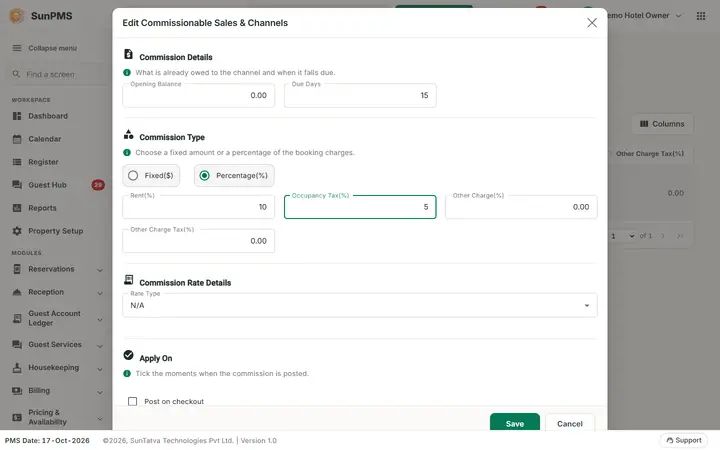Open the Demo Hotel Owner user dropdown
The image size is (720, 450).
(643, 16)
